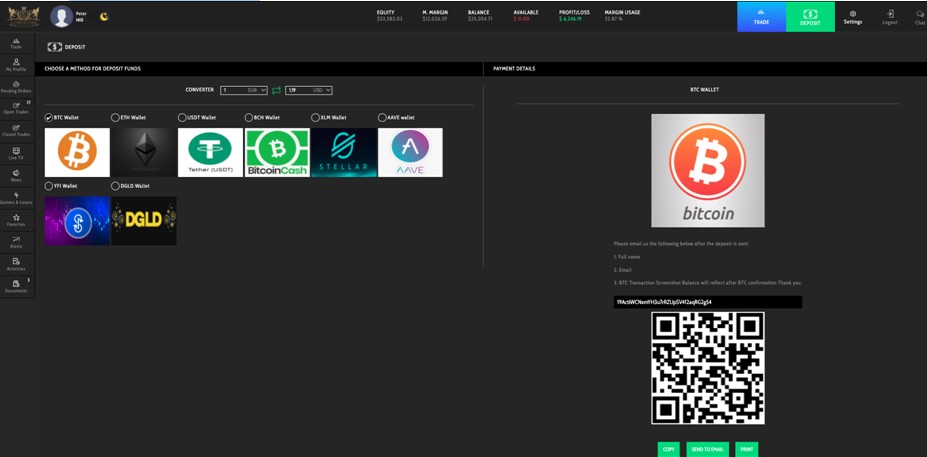Swap currencies with the green converter arrows
927x457 pixels.
pyautogui.click(x=276, y=90)
